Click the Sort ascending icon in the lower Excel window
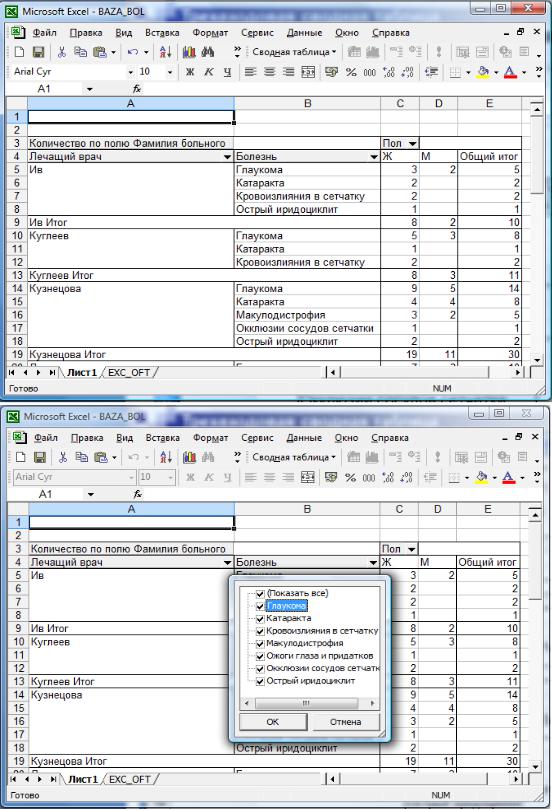The width and height of the screenshot is (552, 809). [x=166, y=457]
